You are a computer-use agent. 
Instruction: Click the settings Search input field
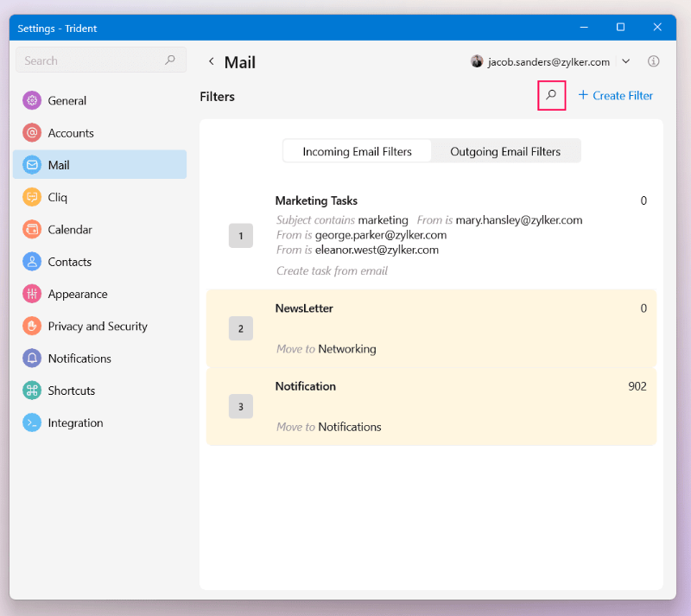(x=91, y=60)
